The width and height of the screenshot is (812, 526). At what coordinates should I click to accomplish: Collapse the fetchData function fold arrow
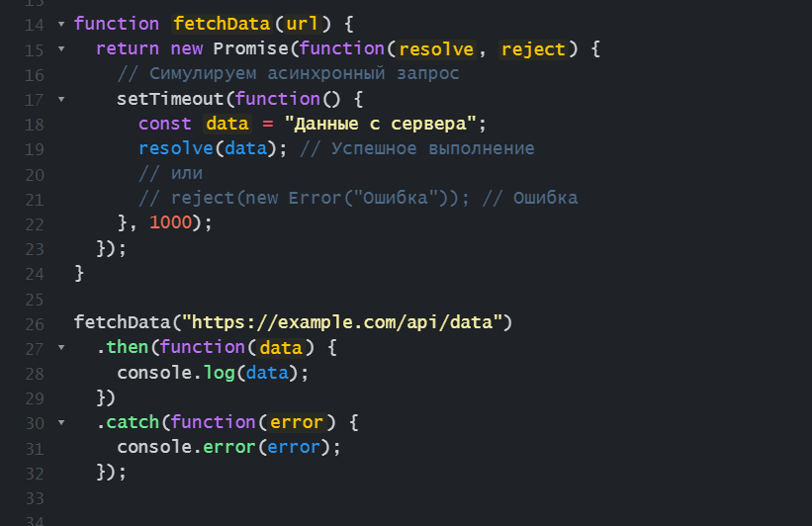(x=61, y=23)
